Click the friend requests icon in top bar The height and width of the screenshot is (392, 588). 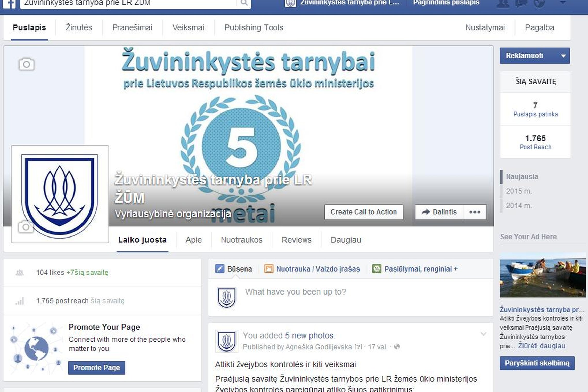503,3
